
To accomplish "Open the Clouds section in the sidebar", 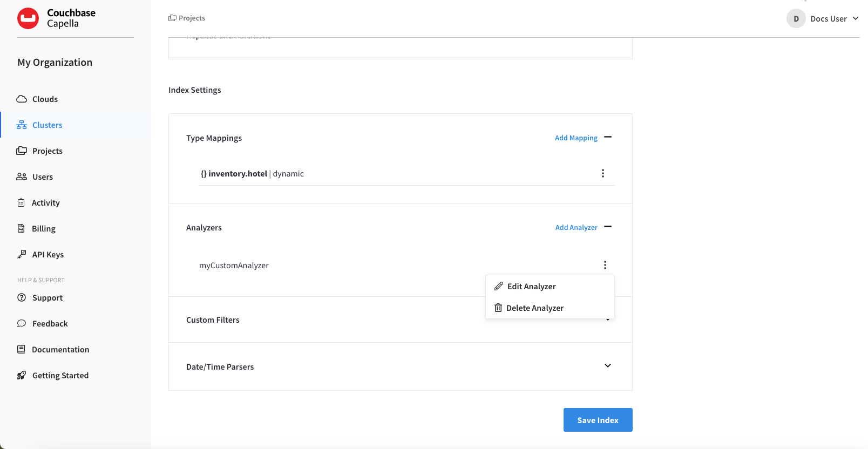I will [45, 99].
